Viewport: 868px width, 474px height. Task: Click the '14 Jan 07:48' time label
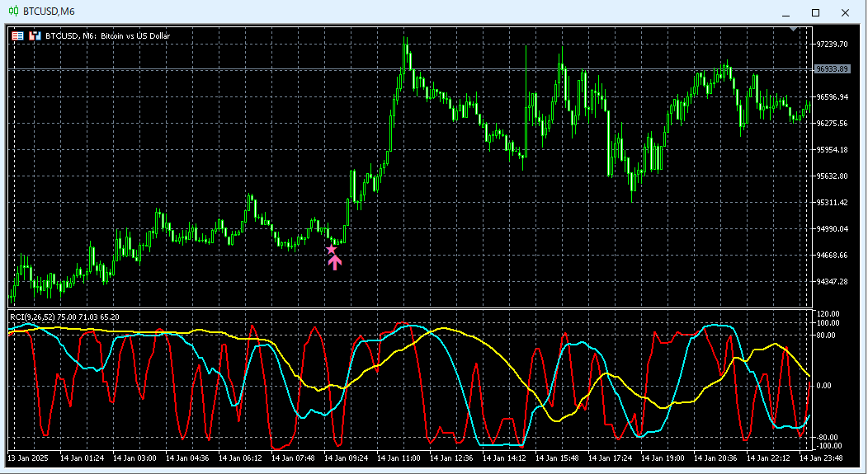click(293, 458)
